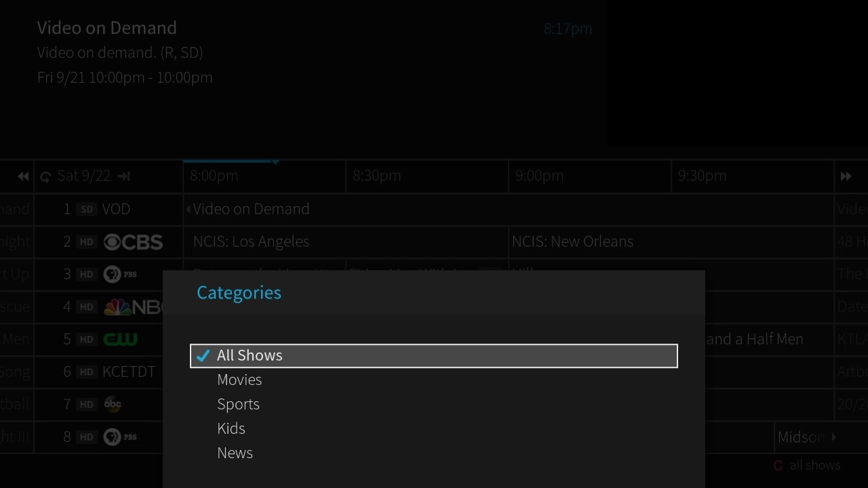Select News from Categories list

[235, 453]
